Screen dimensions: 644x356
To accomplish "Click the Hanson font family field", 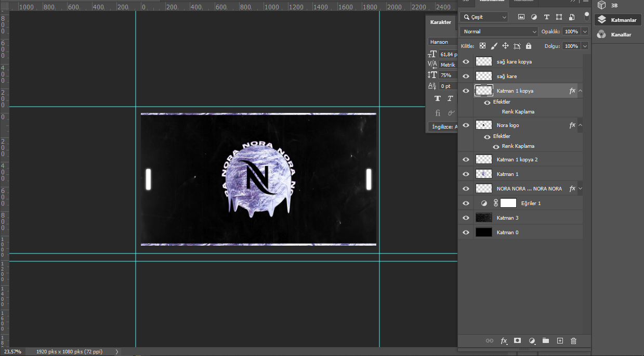I will [x=443, y=42].
